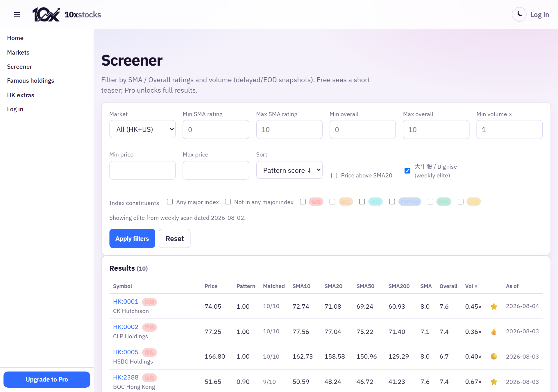This screenshot has height=392, width=558.
Task: Tick the 國企 constituent checkbox
Action: point(332,202)
